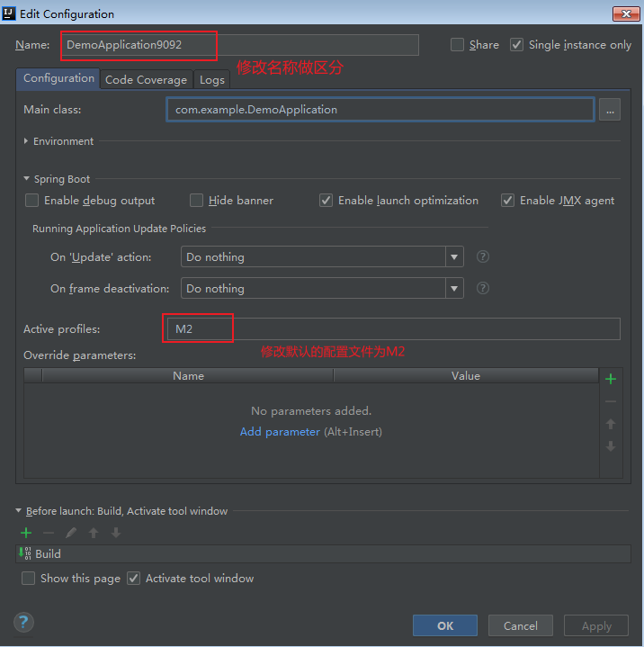644x647 pixels.
Task: Add a before launch task with green plus
Action: [x=26, y=533]
